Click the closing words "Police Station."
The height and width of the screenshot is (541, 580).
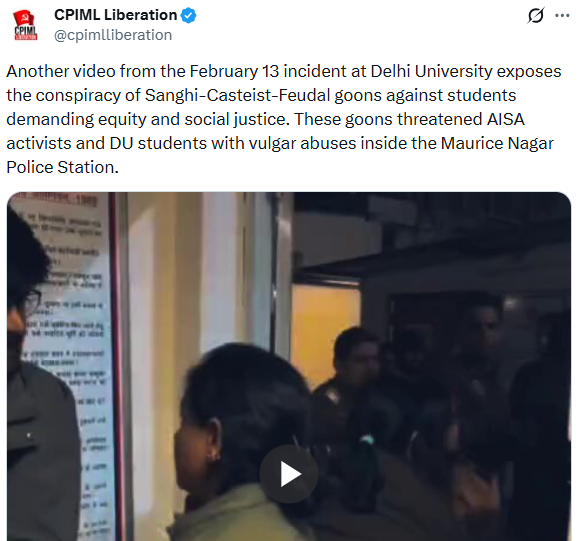[x=63, y=168]
